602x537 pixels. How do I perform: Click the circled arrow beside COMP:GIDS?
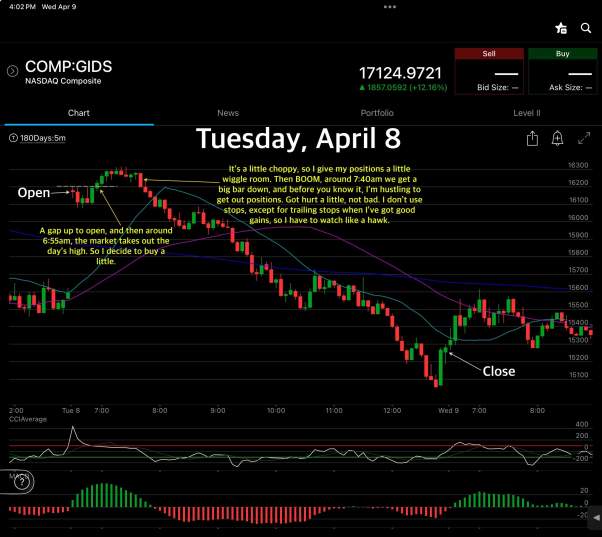tap(12, 71)
